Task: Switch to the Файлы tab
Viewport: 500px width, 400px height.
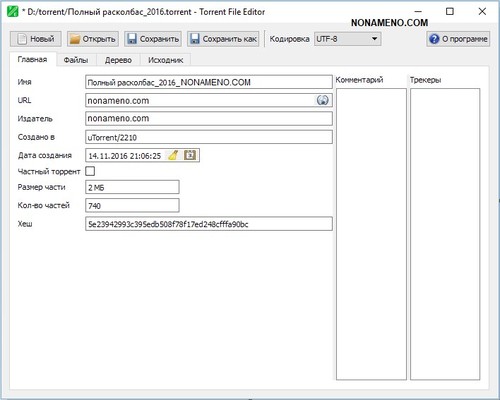Action: coord(76,60)
